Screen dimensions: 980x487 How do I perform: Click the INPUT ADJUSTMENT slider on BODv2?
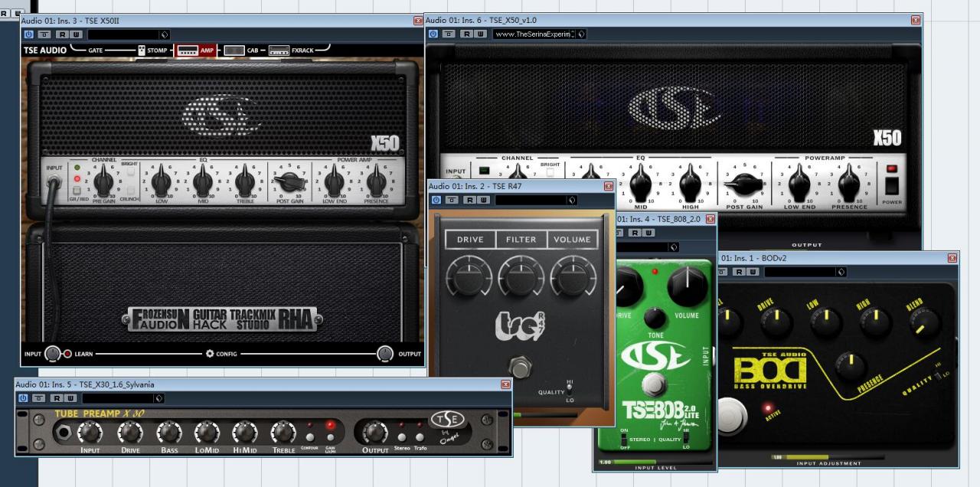827,457
